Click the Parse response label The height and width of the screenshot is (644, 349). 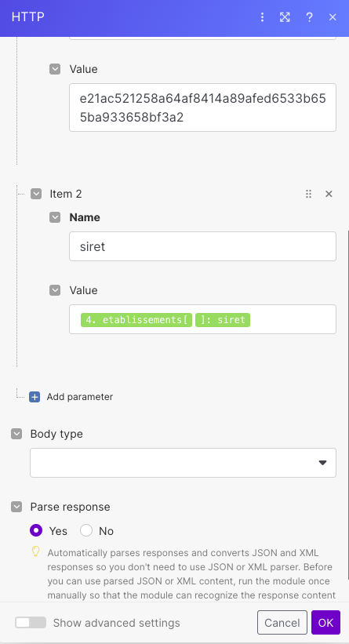71,508
